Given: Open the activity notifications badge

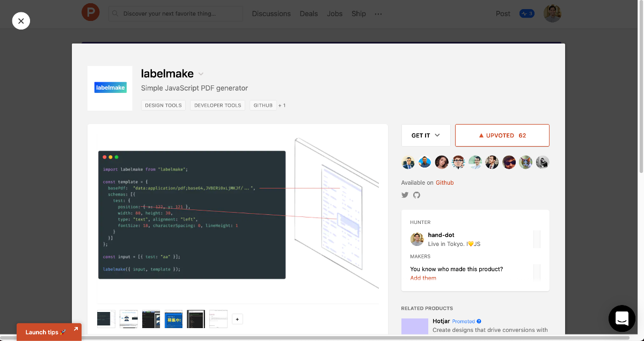Looking at the screenshot, I should click(526, 13).
